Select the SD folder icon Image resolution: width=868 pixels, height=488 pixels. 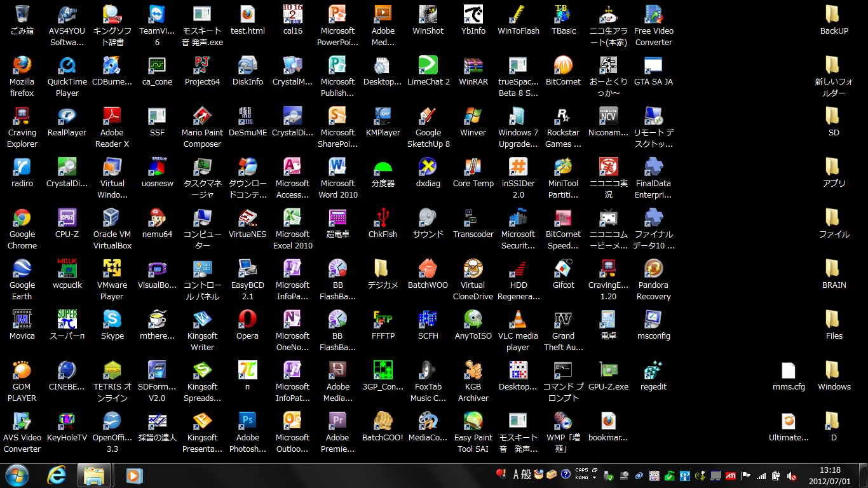[834, 121]
